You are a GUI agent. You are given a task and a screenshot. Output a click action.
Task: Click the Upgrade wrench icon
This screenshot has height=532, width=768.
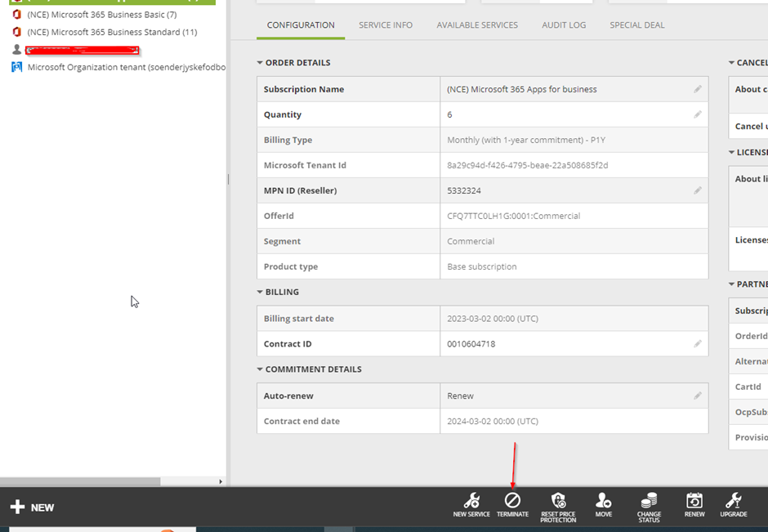[733, 500]
